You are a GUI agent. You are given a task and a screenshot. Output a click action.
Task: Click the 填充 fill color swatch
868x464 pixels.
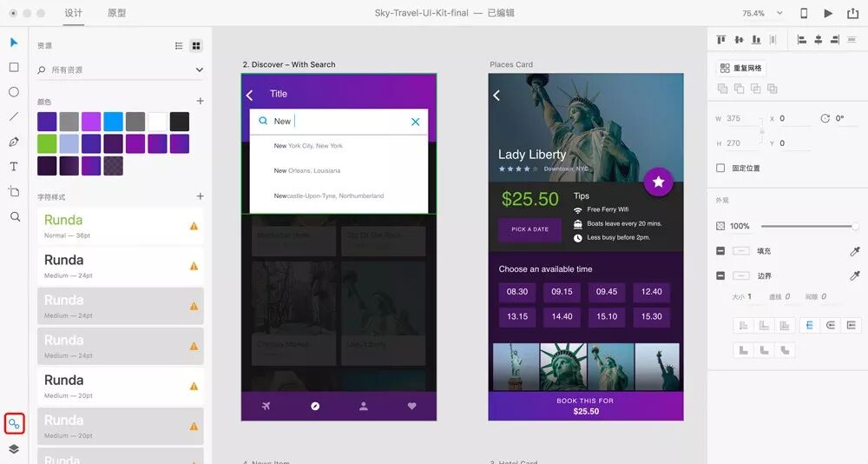point(740,251)
